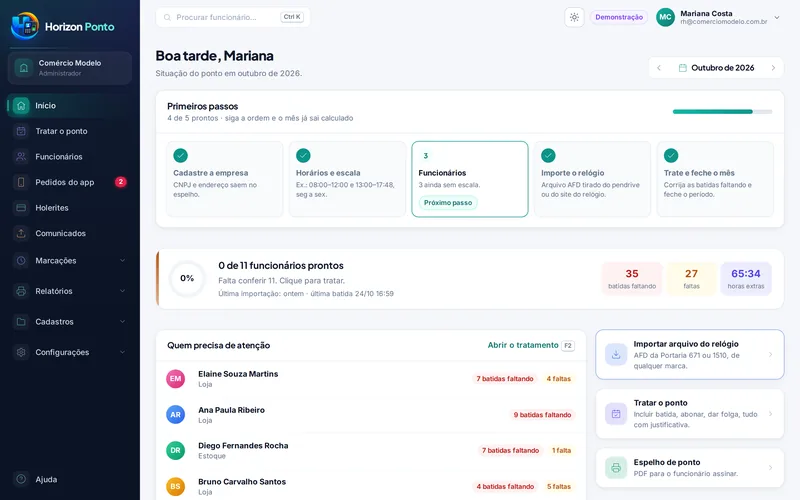Click the Próximo passo button

(448, 203)
